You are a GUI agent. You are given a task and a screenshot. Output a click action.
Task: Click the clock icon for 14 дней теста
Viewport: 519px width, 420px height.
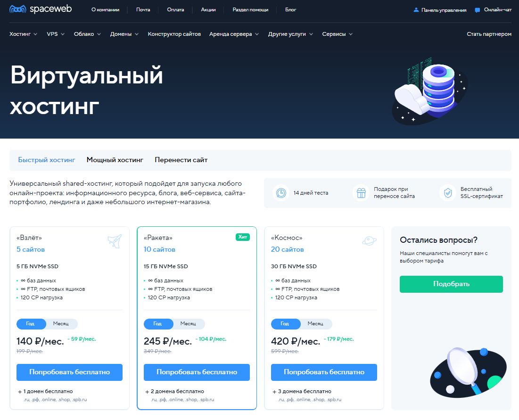pos(281,193)
